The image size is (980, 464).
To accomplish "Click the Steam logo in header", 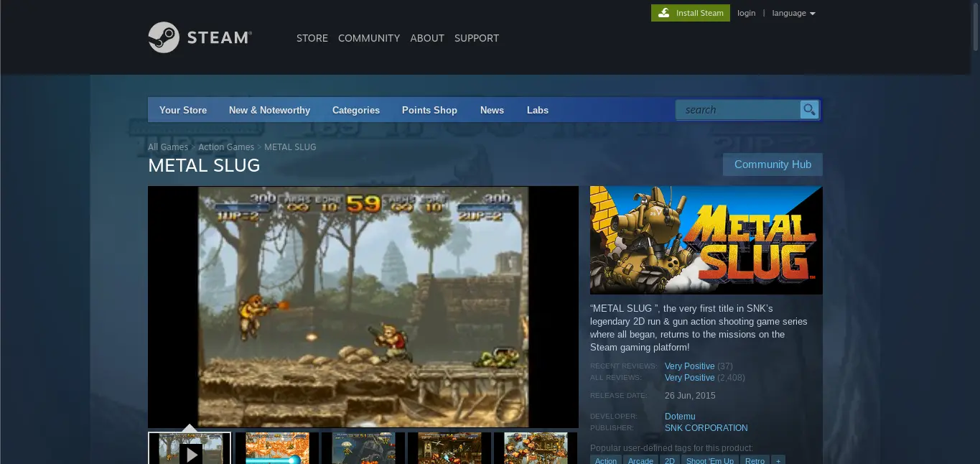I will (200, 37).
